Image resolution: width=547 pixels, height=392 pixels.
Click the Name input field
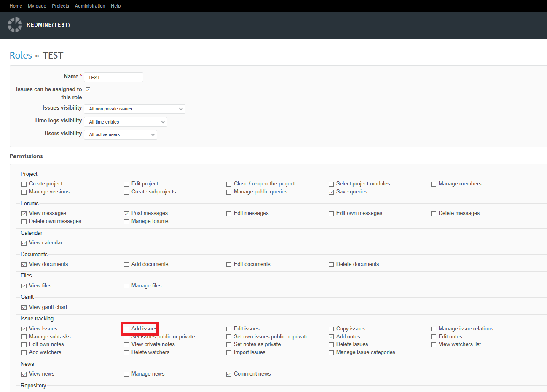(113, 78)
